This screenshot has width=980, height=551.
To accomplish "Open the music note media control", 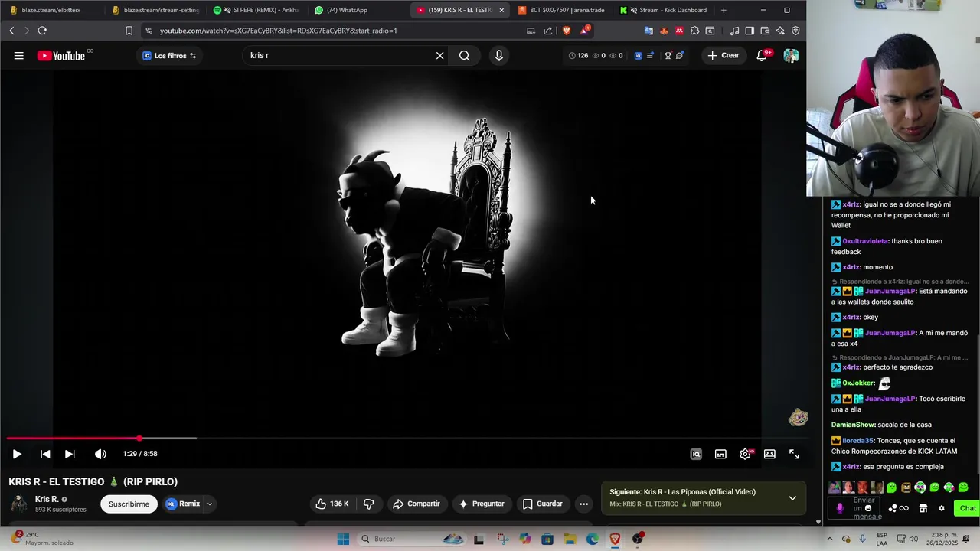I will 734,31.
